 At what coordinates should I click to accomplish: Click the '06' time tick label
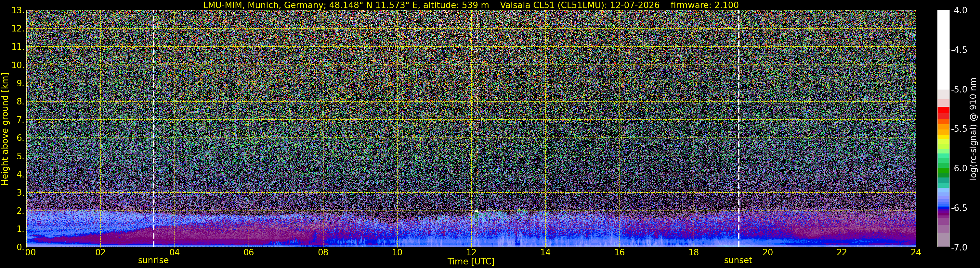tap(248, 252)
